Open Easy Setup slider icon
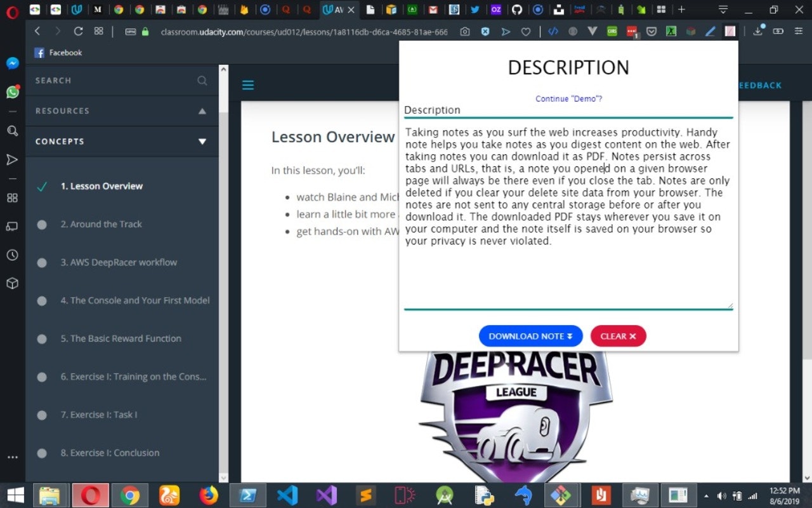812x508 pixels. click(x=799, y=31)
